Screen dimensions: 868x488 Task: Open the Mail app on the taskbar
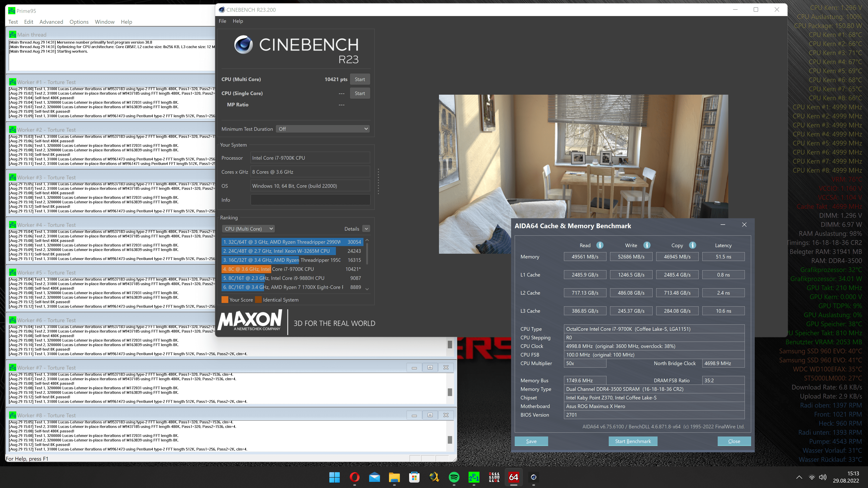coord(374,477)
